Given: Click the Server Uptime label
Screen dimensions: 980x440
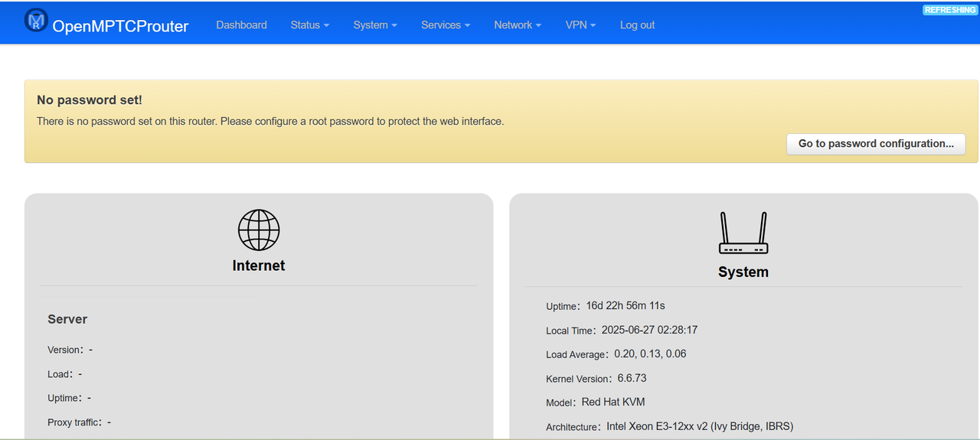Looking at the screenshot, I should (65, 398).
